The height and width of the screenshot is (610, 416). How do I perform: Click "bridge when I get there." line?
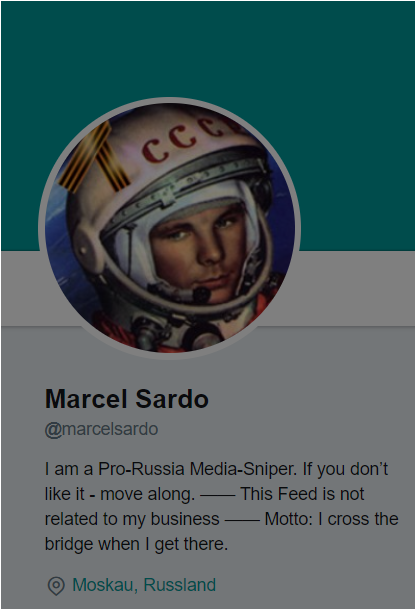(x=136, y=544)
